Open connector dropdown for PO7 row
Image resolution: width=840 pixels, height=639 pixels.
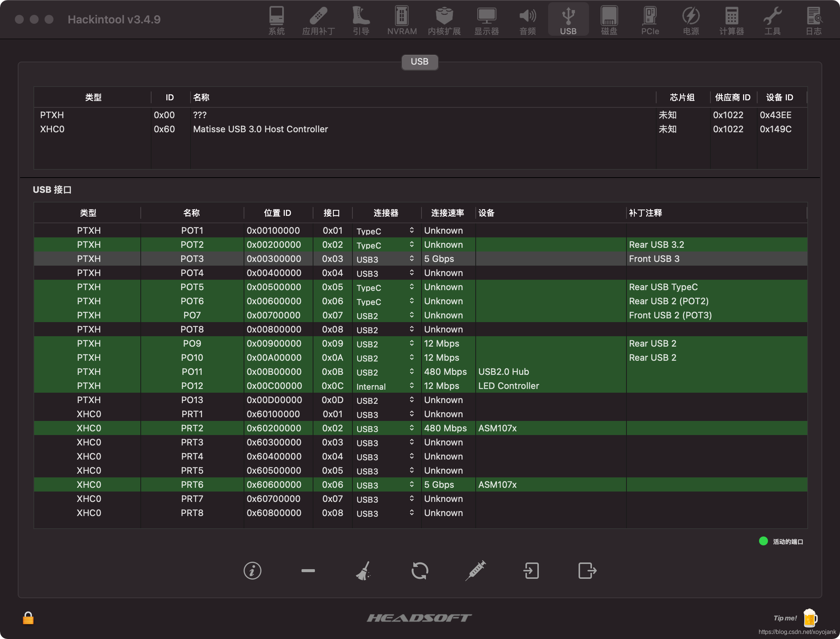pyautogui.click(x=411, y=315)
